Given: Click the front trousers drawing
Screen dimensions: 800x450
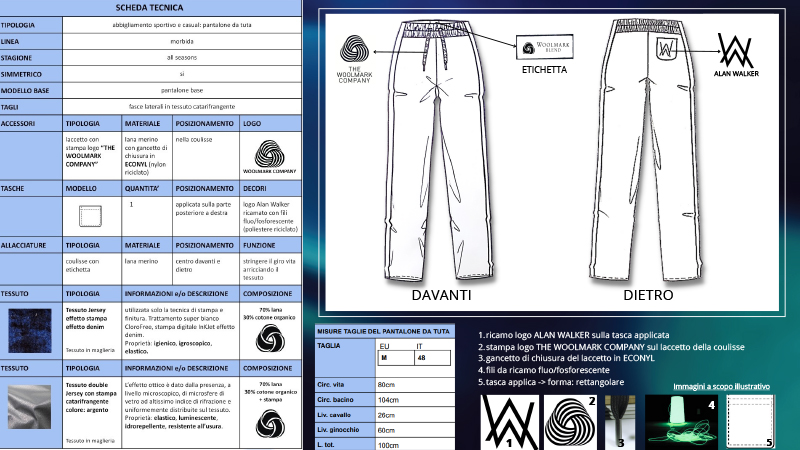Looking at the screenshot, I should pos(440,151).
